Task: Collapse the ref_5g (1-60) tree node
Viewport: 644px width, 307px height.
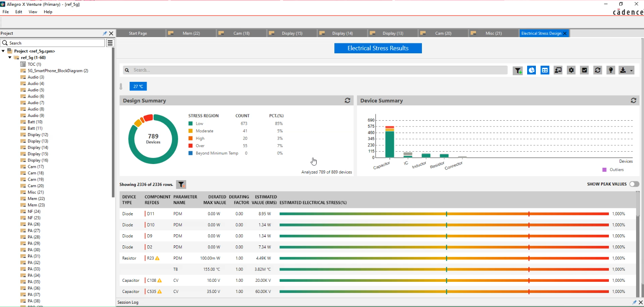Action: 10,58
